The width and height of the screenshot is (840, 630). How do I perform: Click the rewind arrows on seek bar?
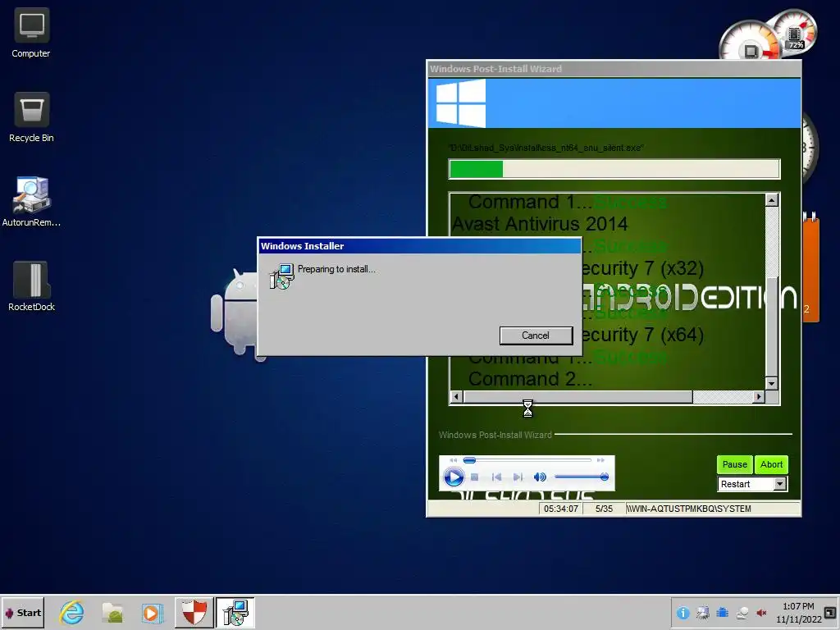tap(453, 460)
